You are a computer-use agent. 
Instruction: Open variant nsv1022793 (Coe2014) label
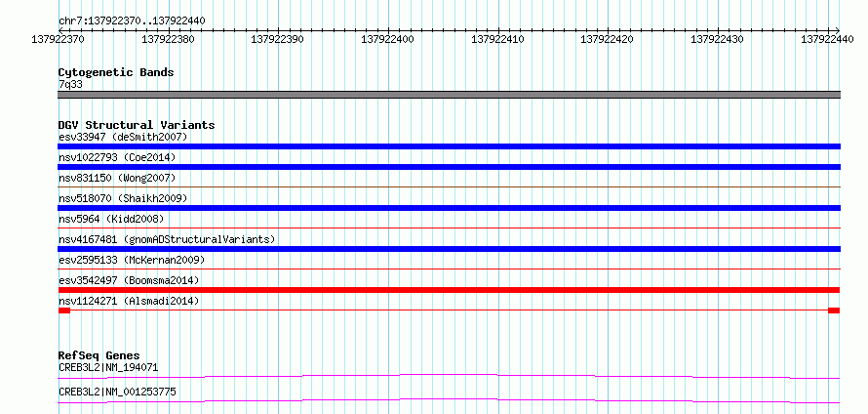[x=117, y=157]
